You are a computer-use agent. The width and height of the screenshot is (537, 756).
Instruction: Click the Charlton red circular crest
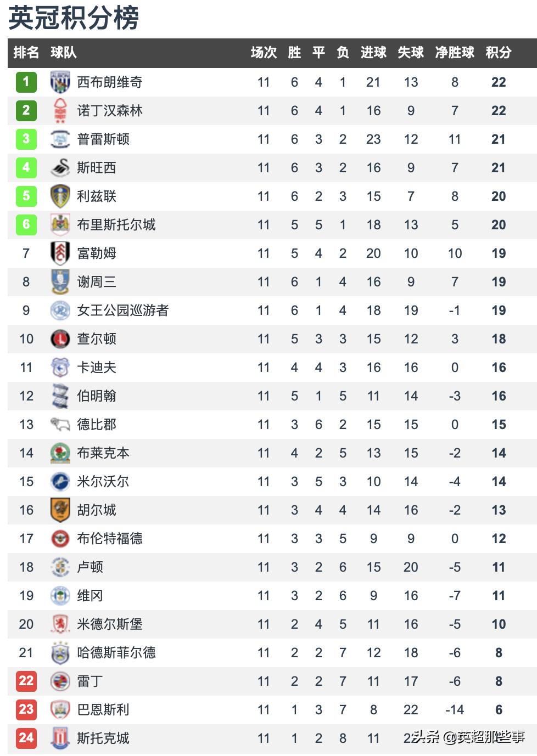click(x=60, y=339)
